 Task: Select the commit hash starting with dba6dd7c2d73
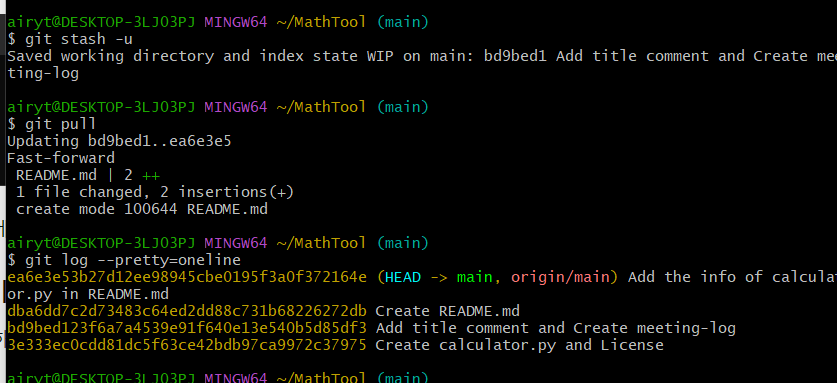pos(187,311)
